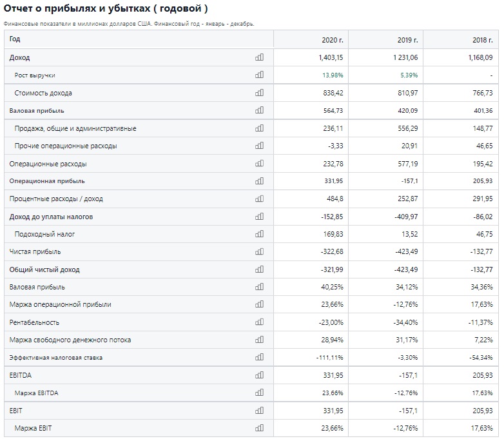Click the value -54,34%
Screen dimensions: 504x439
pyautogui.click(x=480, y=357)
